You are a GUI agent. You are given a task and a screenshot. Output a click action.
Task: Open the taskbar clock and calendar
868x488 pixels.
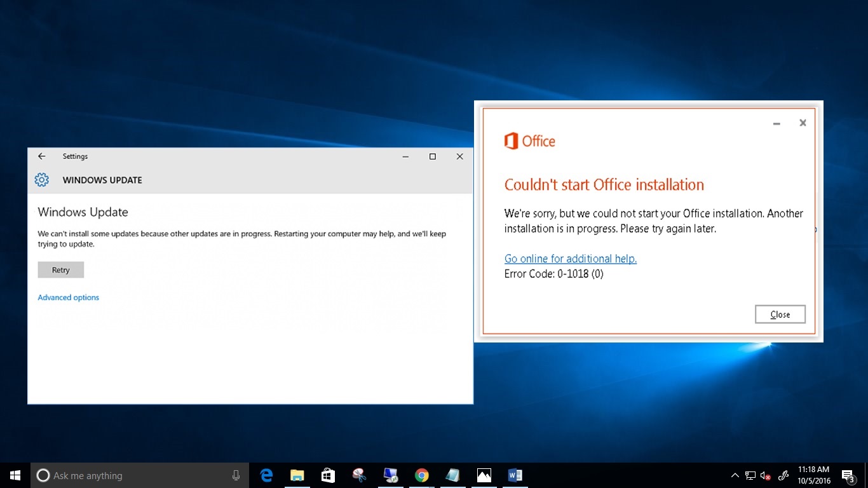[x=814, y=475]
